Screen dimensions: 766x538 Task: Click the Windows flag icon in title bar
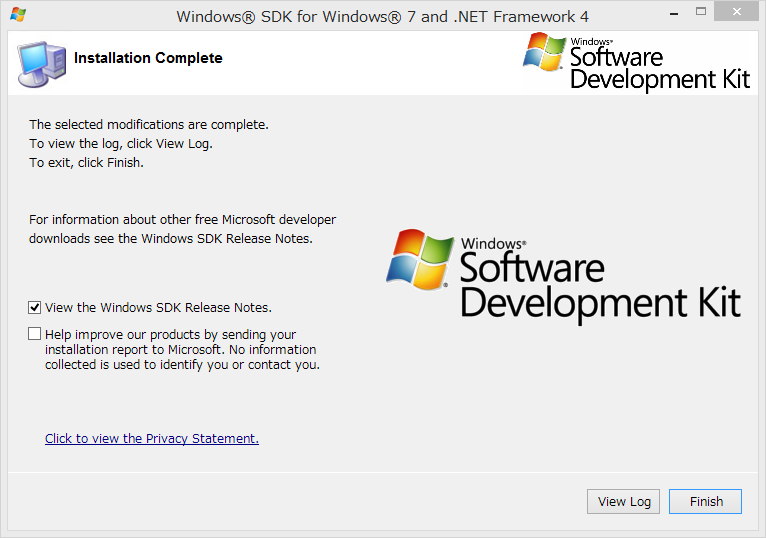[x=18, y=15]
